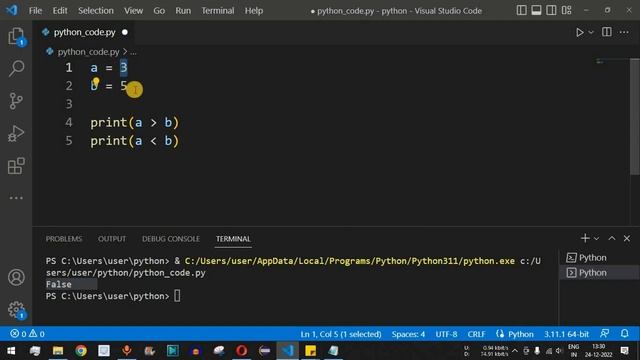
Task: Open Opera browser from the taskbar
Action: 242,351
